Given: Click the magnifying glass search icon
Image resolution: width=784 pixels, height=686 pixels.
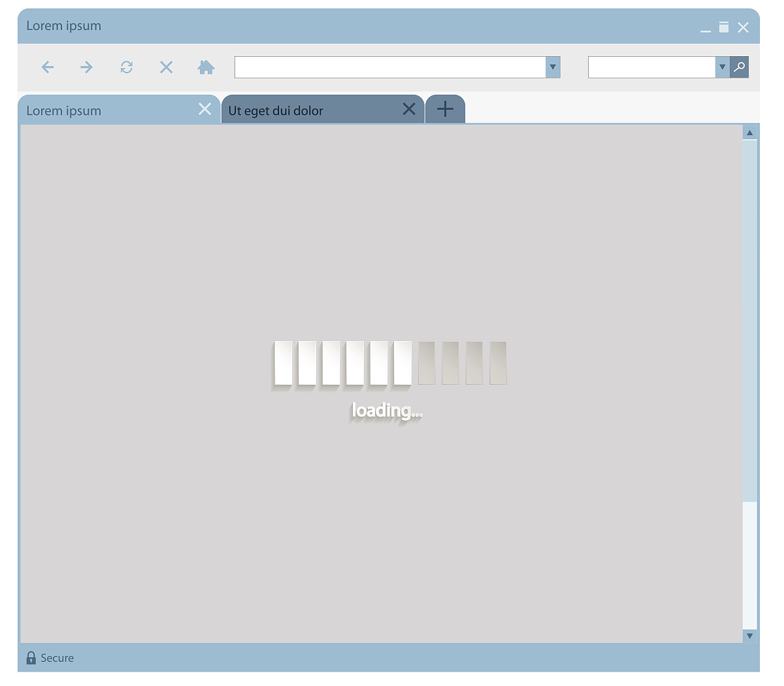Looking at the screenshot, I should [x=739, y=67].
